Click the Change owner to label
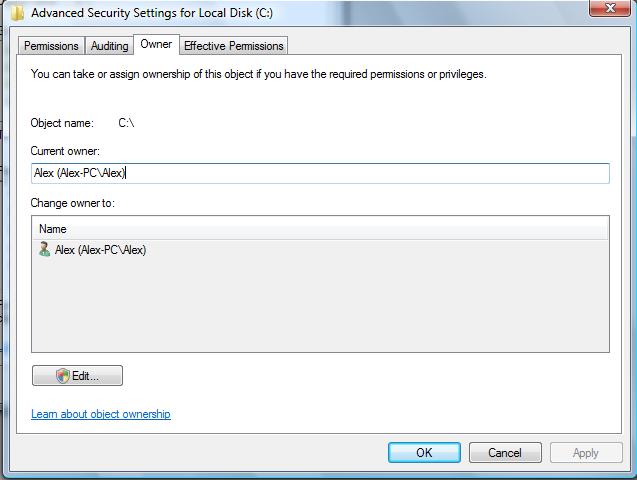Screen dimensions: 637x480 73,203
